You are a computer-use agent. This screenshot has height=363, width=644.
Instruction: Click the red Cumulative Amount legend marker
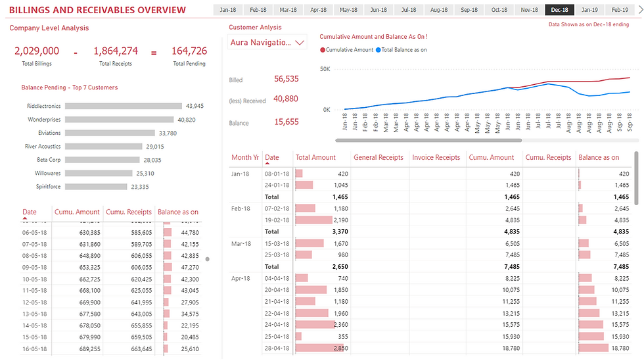pyautogui.click(x=323, y=50)
